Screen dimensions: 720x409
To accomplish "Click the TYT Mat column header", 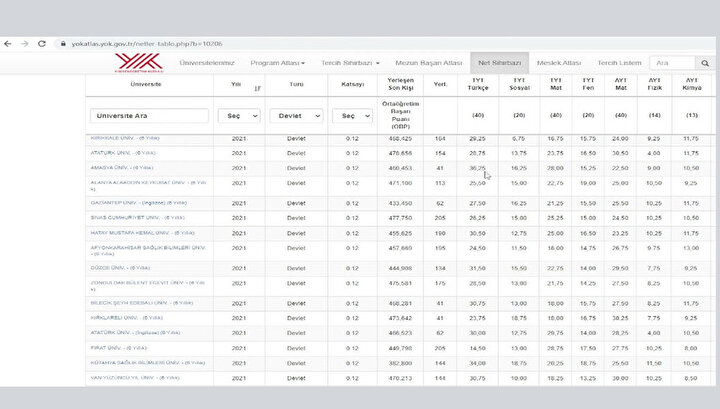I will (556, 84).
